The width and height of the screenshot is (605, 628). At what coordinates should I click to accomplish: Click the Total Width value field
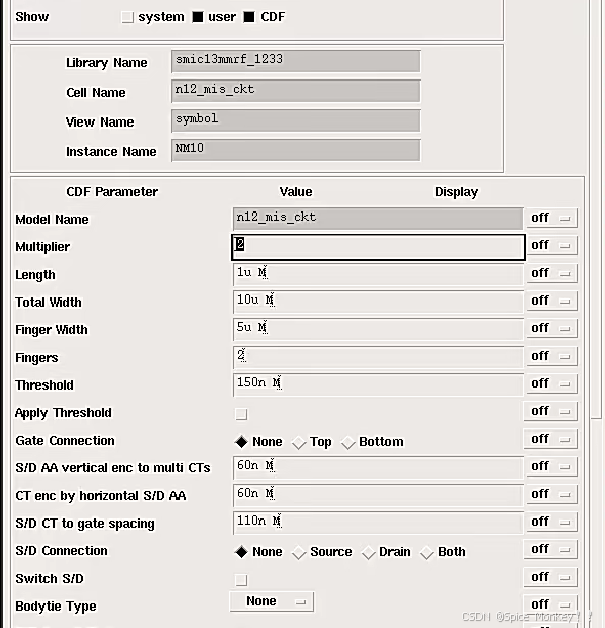pyautogui.click(x=378, y=302)
